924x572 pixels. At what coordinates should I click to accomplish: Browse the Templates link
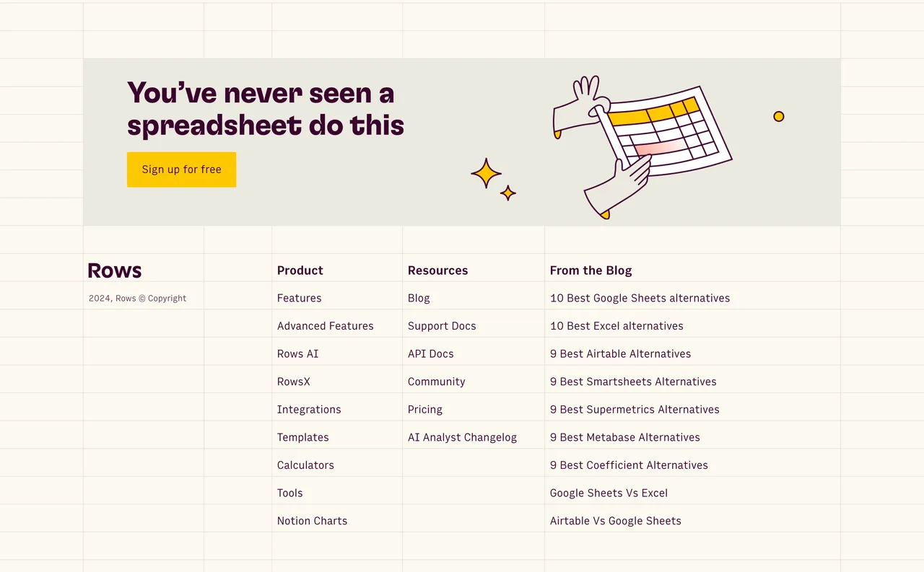[x=302, y=437]
